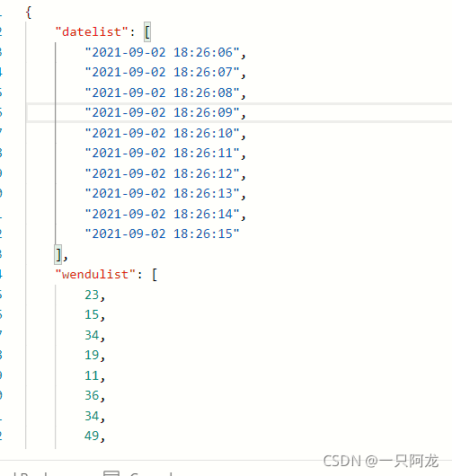Click the value 11 in wendulist

[x=92, y=375]
